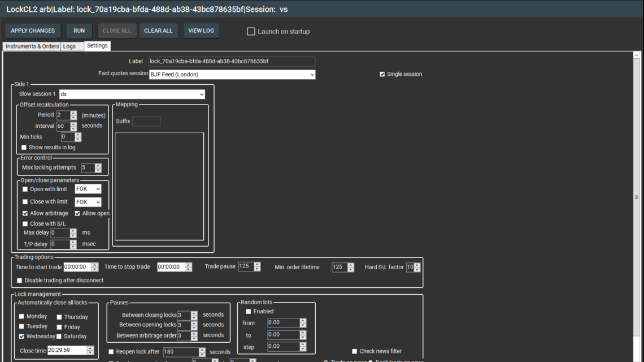Screen dimensions: 644x362
Task: Increase Max locking attempts value
Action: pos(98,165)
